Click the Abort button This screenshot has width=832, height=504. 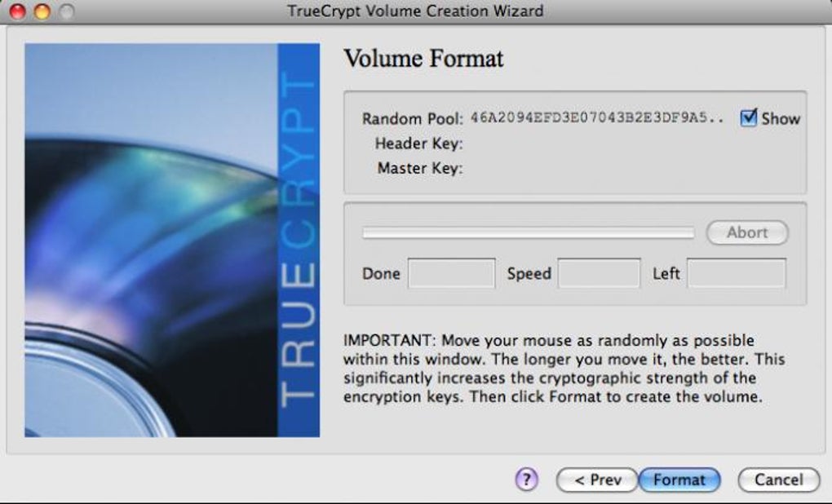point(747,232)
